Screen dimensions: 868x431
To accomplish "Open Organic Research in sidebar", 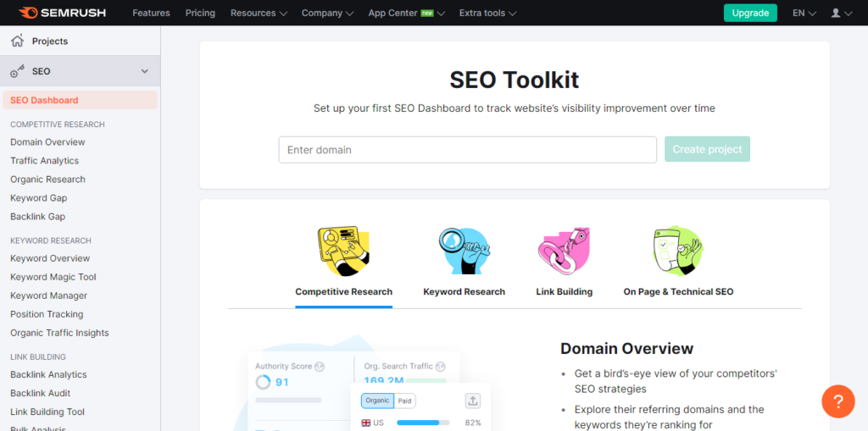I will (x=47, y=180).
